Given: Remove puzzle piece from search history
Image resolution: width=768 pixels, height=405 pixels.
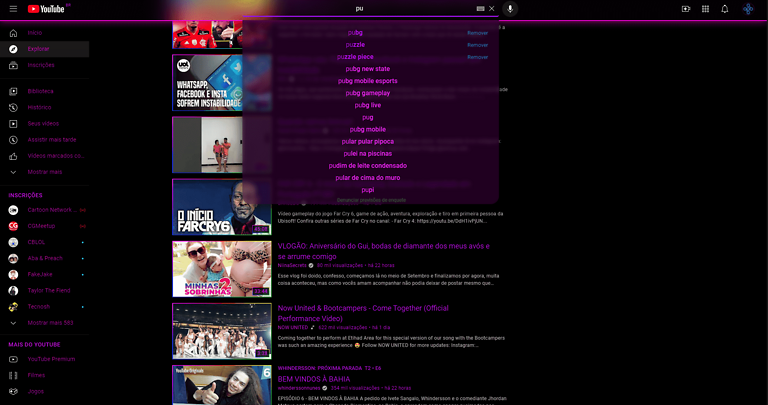Looking at the screenshot, I should [x=478, y=57].
